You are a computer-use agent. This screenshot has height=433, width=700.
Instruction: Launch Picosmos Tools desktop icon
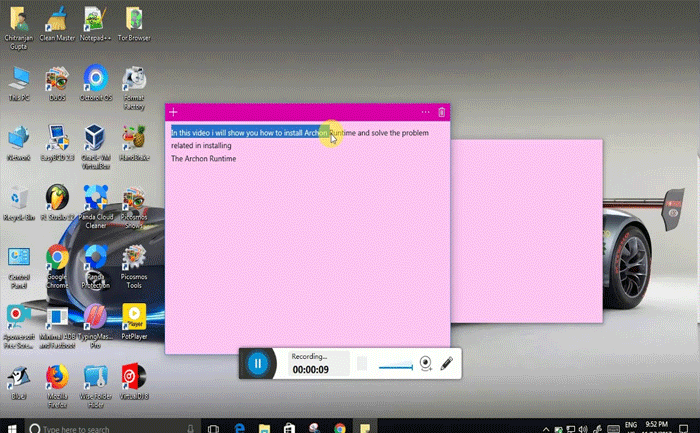134,267
